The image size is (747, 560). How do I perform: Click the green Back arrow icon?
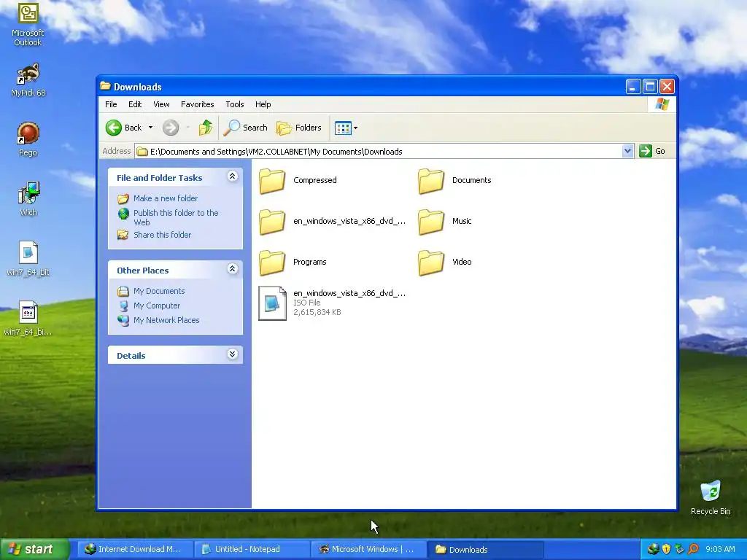[x=114, y=128]
